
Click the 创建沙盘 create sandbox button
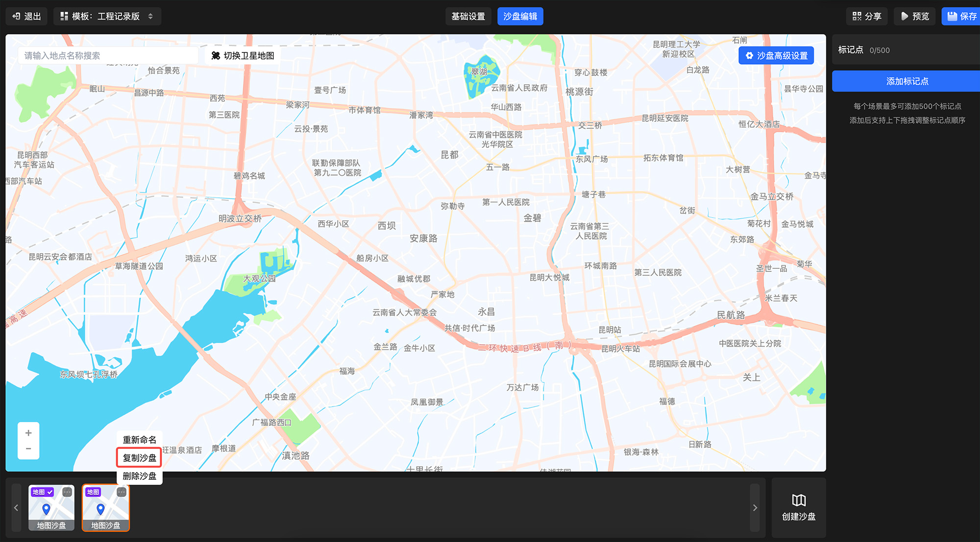pos(799,508)
